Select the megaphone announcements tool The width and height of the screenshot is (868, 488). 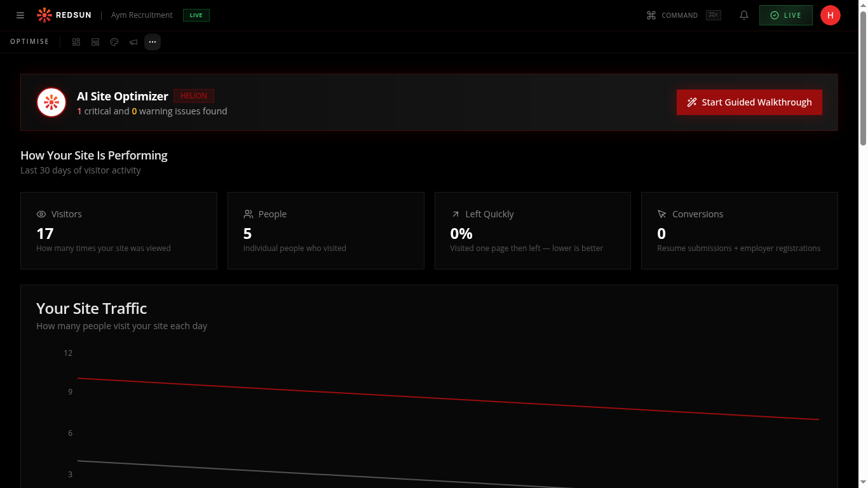coord(133,41)
